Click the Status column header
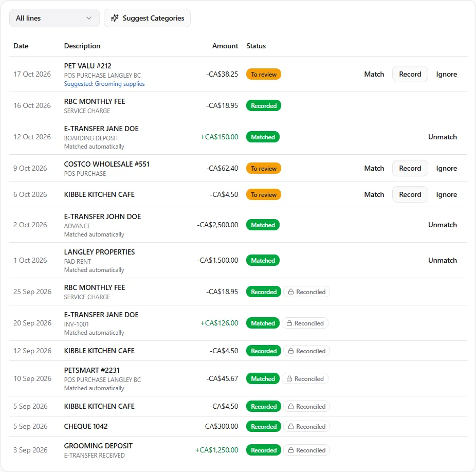Screen dimensions: 476x472 [256, 46]
